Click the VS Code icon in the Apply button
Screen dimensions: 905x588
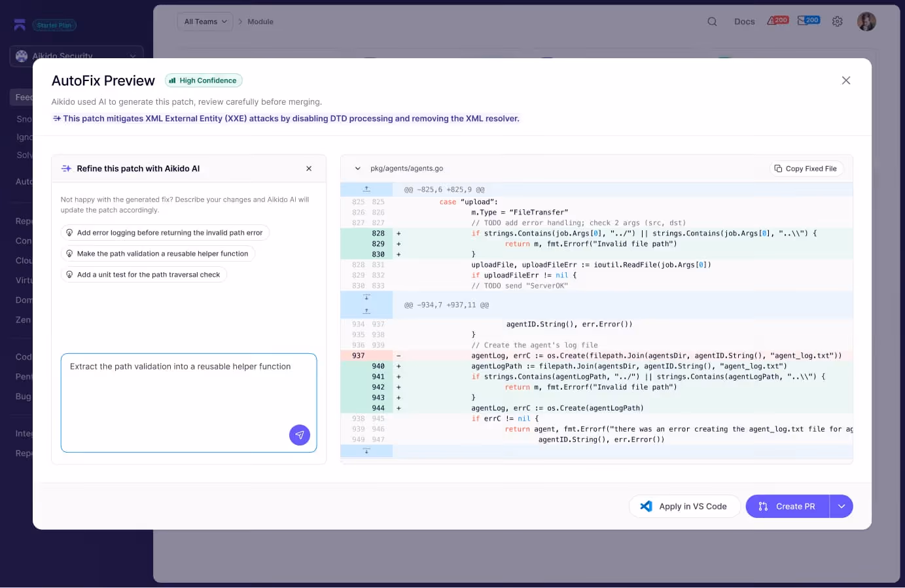click(x=645, y=506)
